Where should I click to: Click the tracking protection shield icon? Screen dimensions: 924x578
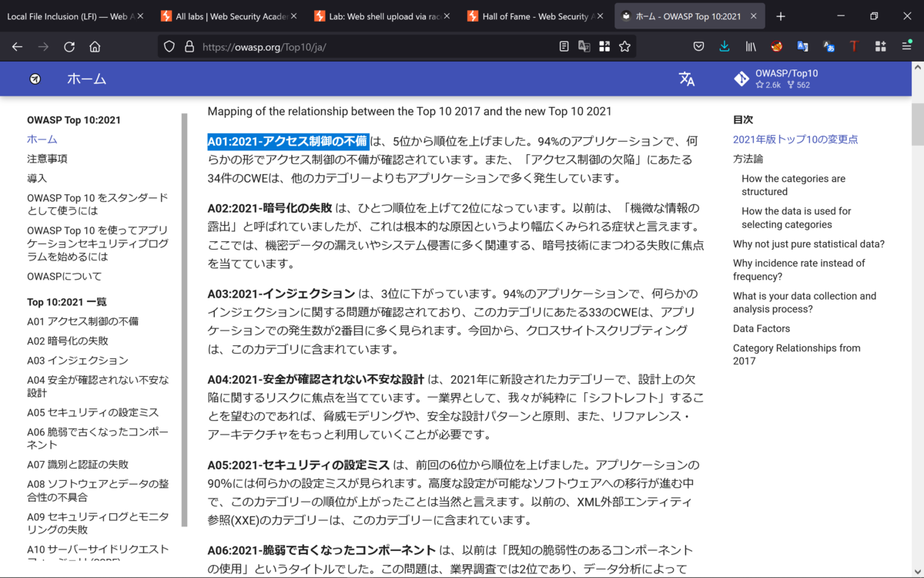169,46
